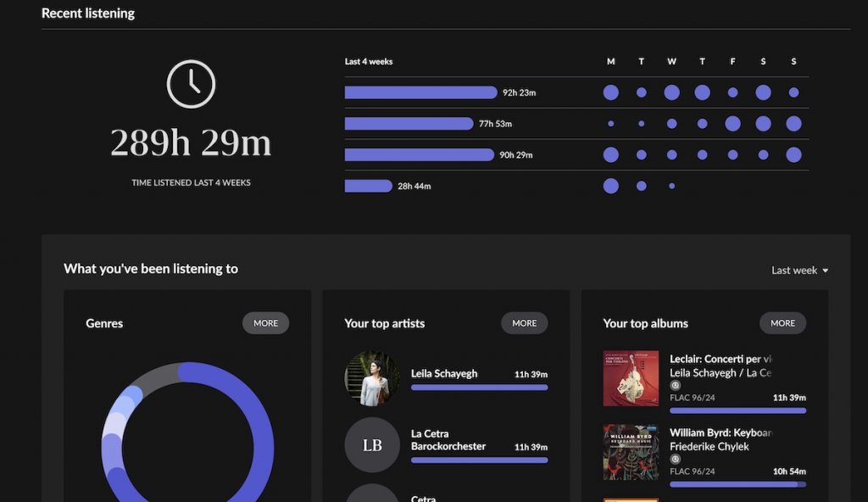Viewport: 868px width, 502px height.
Task: Click Tuesday dot in the 28h 44m week
Action: click(x=641, y=187)
